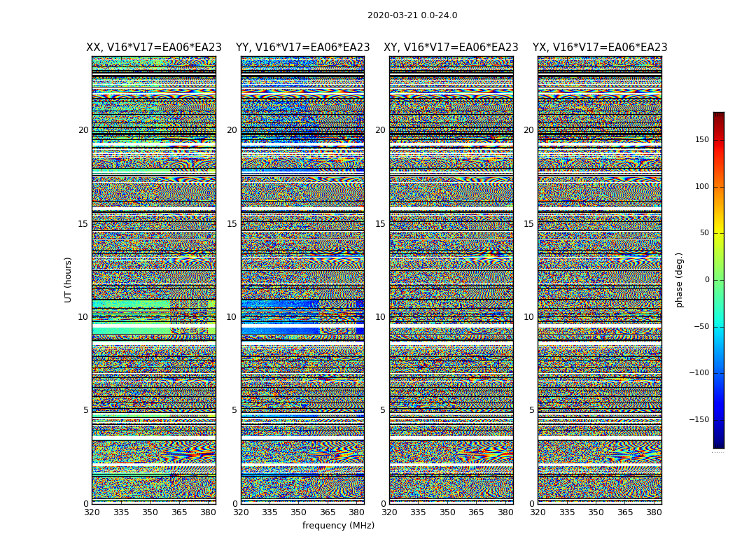Click the colorbar tick label 150
This screenshot has height=560, width=735.
[701, 139]
